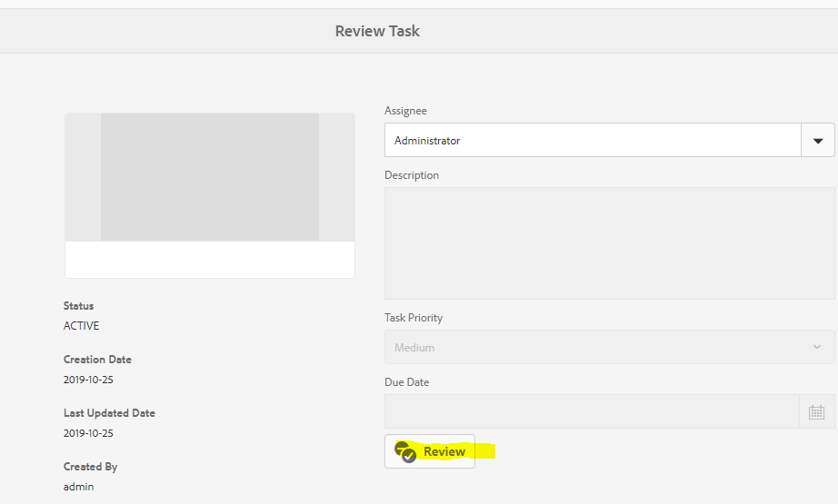Click the Task Priority label
The height and width of the screenshot is (504, 838).
(414, 318)
